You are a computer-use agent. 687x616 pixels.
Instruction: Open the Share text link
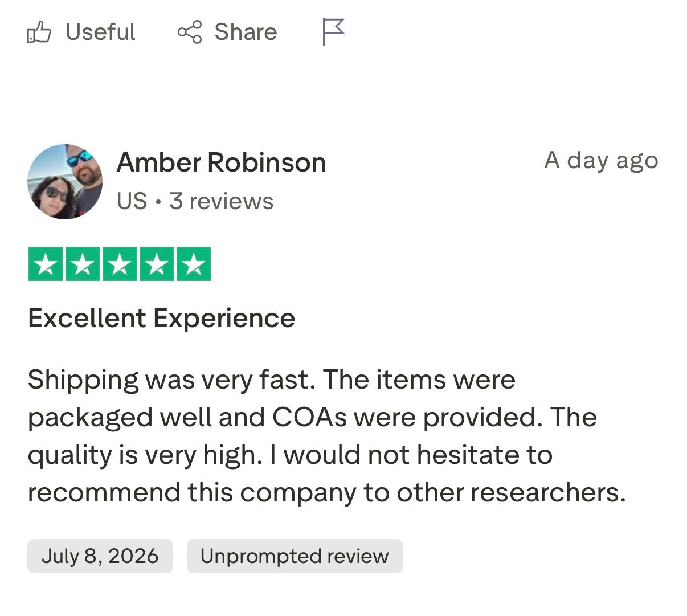246,32
